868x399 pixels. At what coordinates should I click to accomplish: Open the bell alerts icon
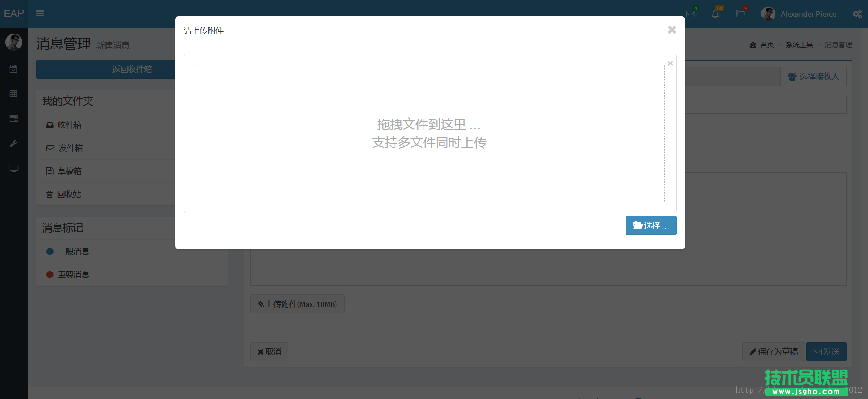pyautogui.click(x=715, y=14)
